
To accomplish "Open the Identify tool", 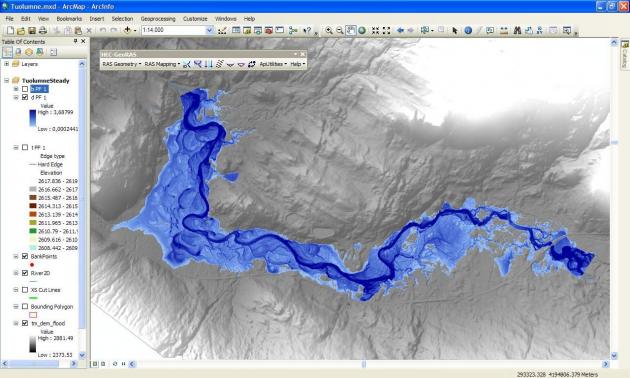I will point(468,31).
